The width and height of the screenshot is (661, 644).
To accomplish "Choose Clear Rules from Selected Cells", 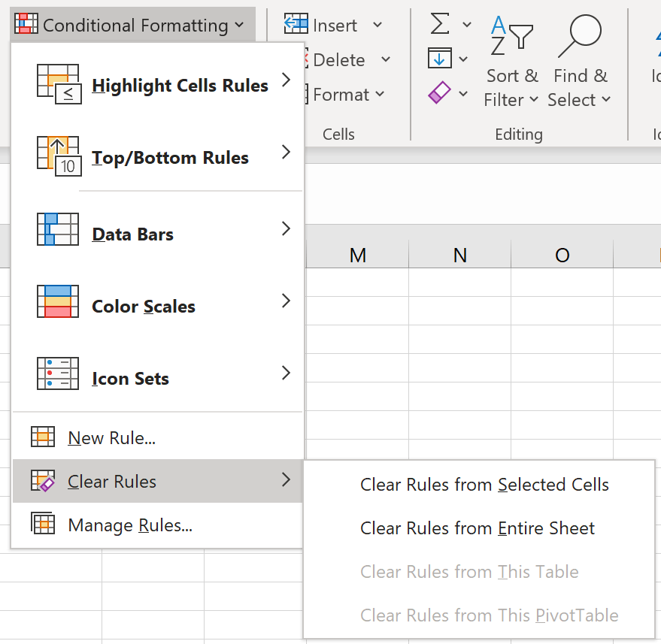I will 484,485.
